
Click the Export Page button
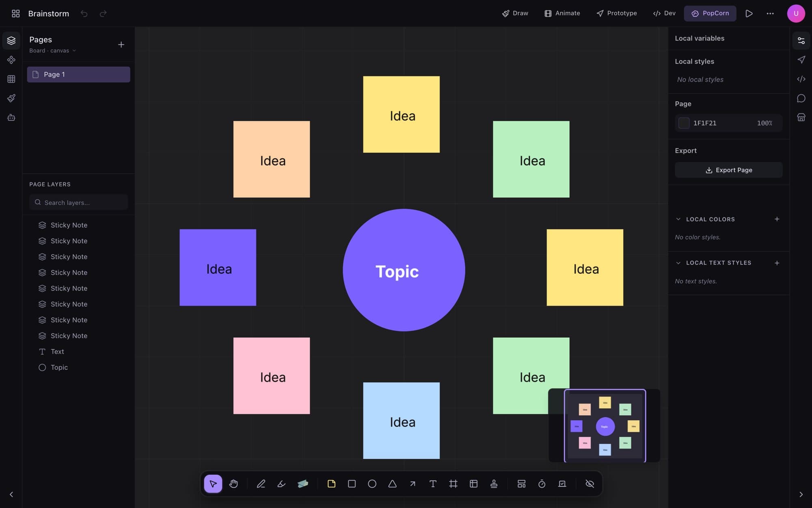[x=729, y=170]
